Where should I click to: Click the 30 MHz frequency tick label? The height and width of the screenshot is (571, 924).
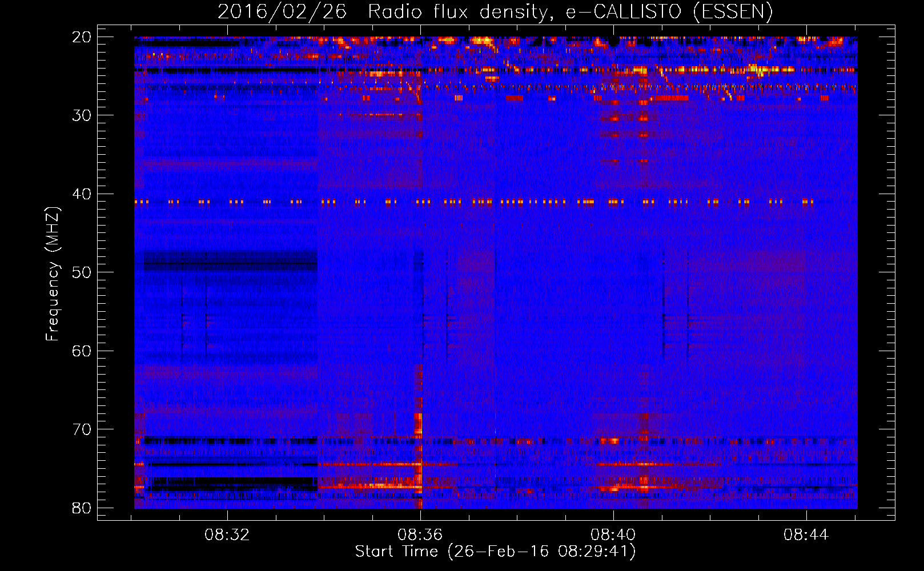tap(82, 115)
